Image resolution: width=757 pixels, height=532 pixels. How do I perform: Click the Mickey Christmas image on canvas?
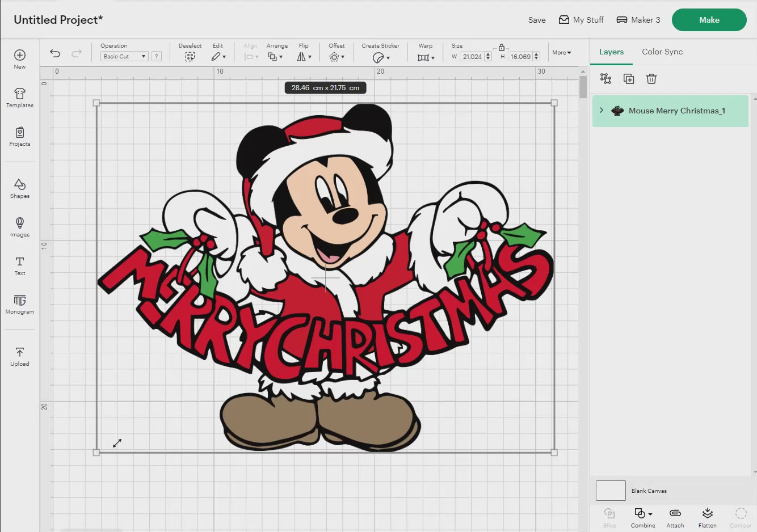click(x=325, y=278)
